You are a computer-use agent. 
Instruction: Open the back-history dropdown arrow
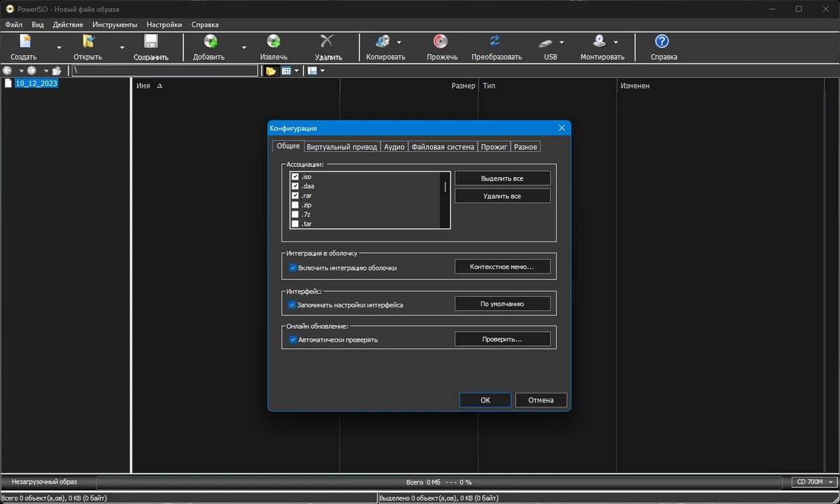[21, 71]
